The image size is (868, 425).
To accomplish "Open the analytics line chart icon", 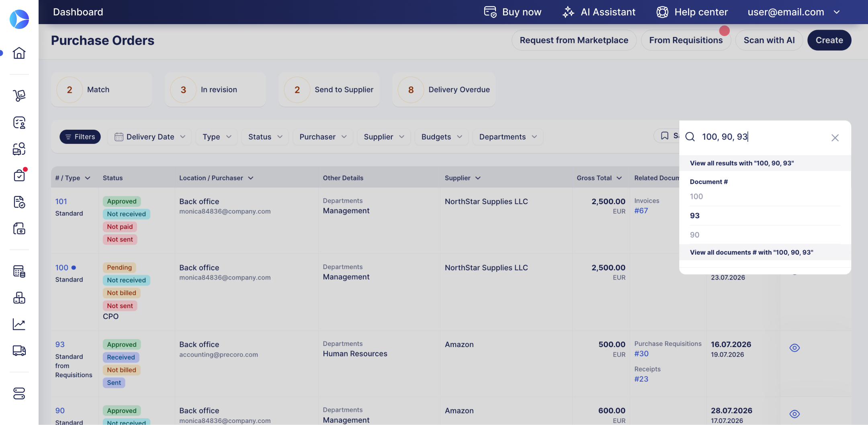I will [x=19, y=324].
